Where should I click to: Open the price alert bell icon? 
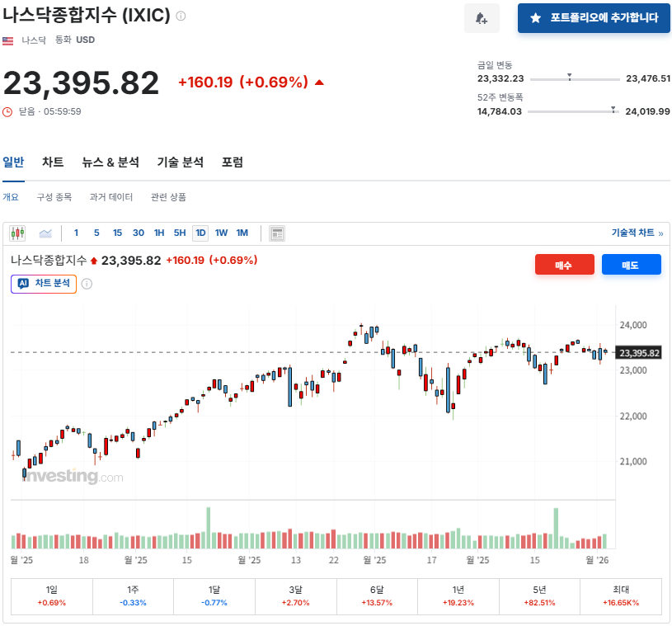tap(482, 18)
